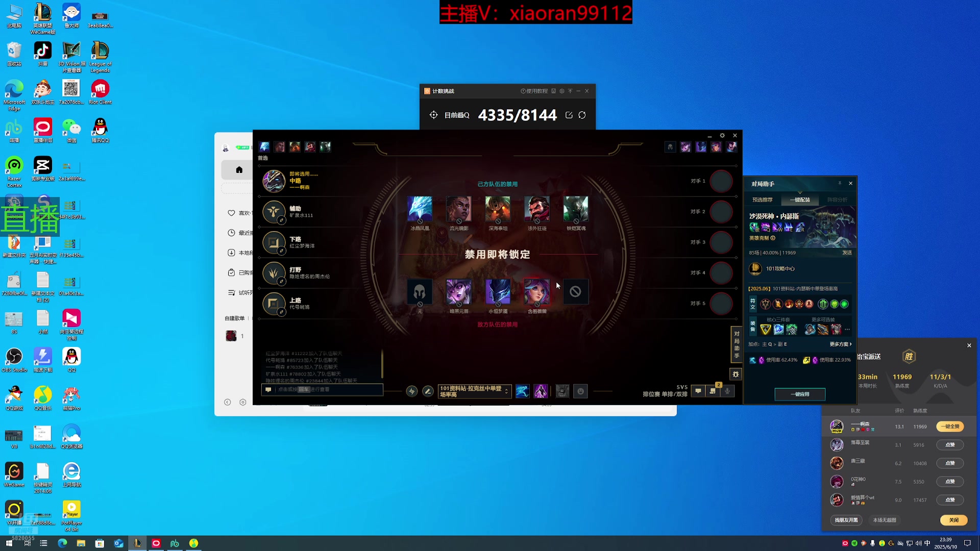Toggle the microphone voice chat icon

pos(727,391)
